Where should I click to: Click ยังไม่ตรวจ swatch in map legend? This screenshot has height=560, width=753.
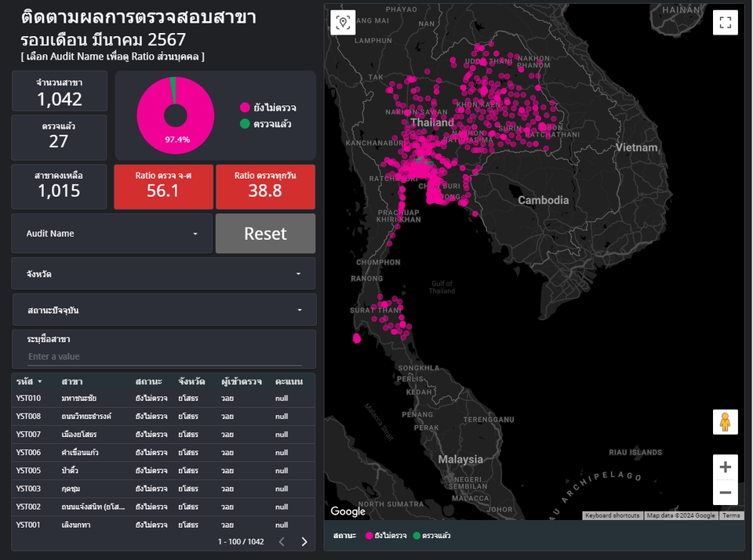[369, 536]
